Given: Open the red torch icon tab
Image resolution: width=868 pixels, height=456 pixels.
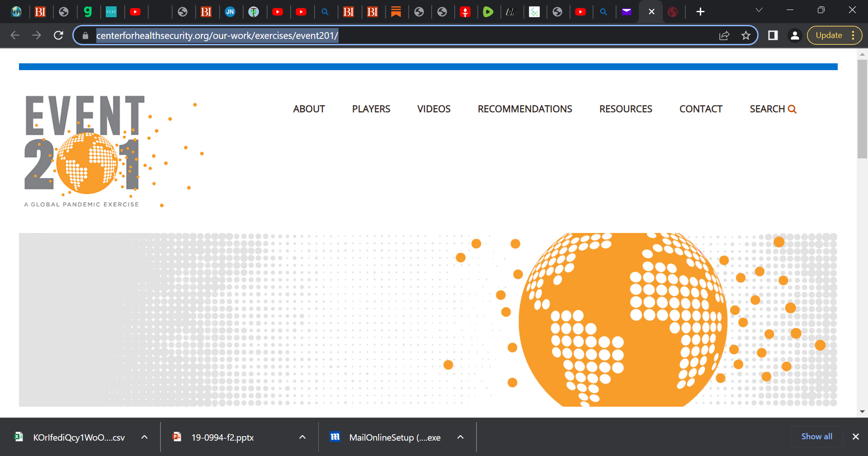Looking at the screenshot, I should click(x=465, y=12).
